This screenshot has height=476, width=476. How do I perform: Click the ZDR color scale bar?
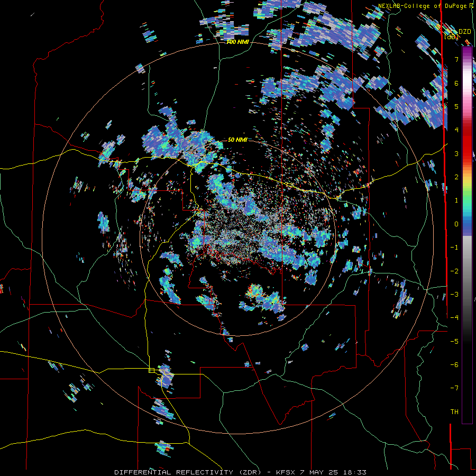(467, 235)
